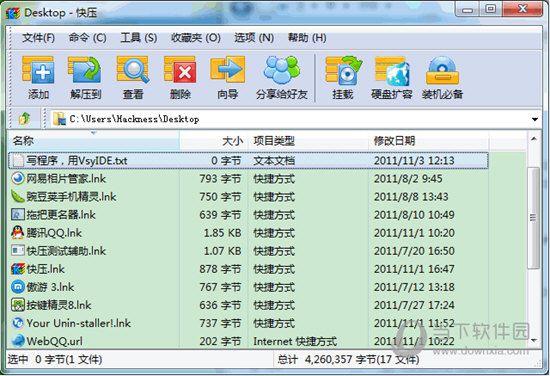Screen dimensions: 550x376
Task: Select file name 腾讯QQ.lnk
Action: (x=54, y=233)
